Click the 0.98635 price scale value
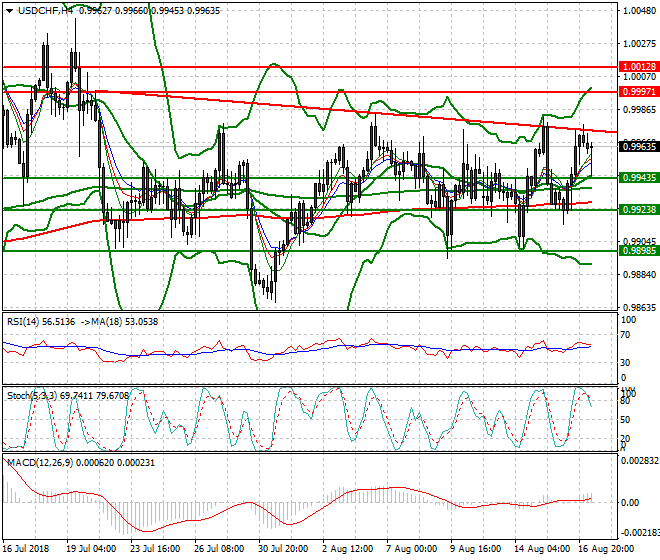The width and height of the screenshot is (660, 560). point(639,308)
